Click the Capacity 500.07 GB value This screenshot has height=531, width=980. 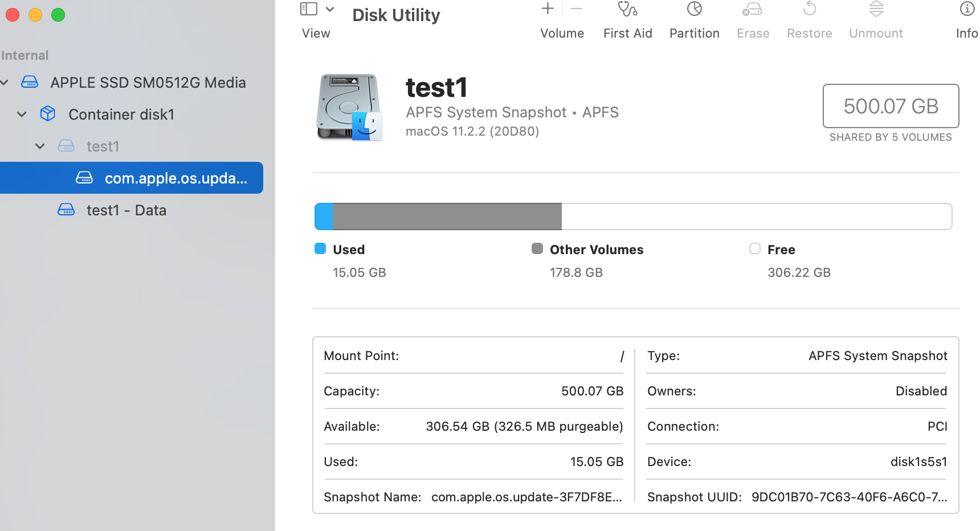click(x=593, y=391)
